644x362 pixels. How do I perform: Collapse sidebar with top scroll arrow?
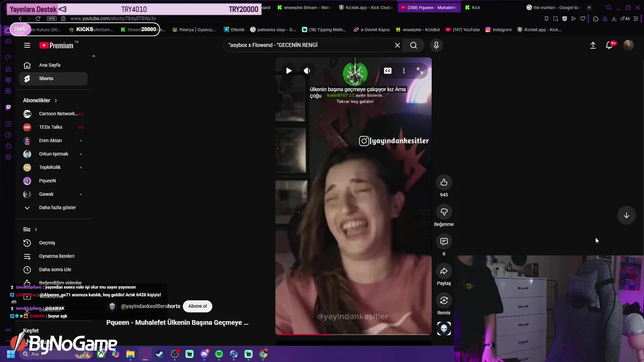(x=94, y=56)
